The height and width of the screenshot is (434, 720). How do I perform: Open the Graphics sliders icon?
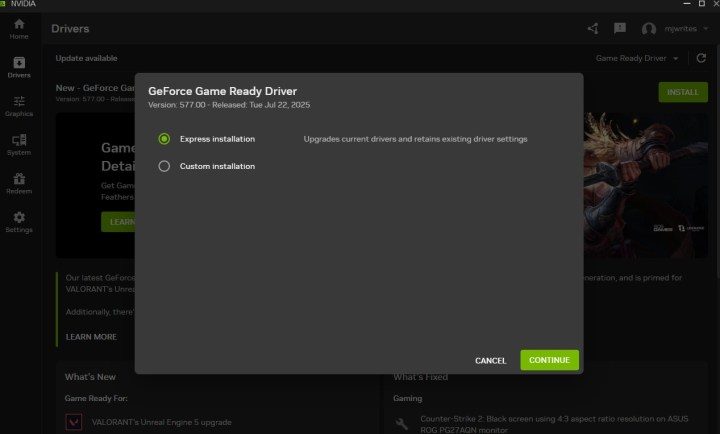point(19,101)
